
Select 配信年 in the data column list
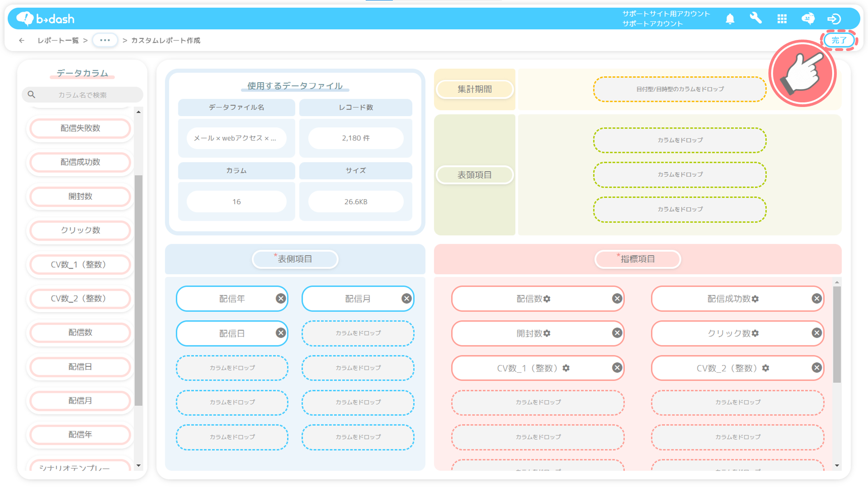click(x=80, y=434)
